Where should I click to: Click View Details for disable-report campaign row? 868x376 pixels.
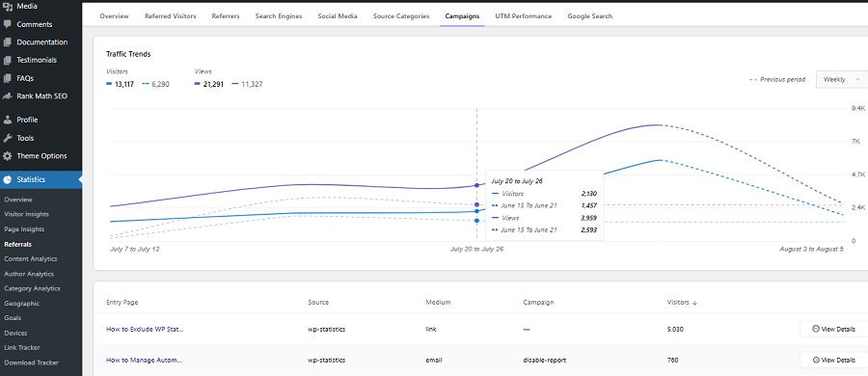pos(833,360)
